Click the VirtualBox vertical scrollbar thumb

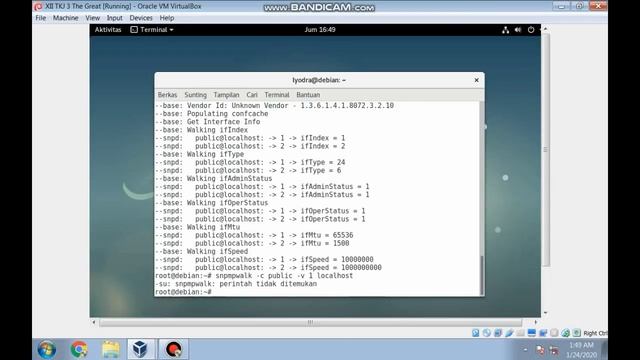click(546, 150)
